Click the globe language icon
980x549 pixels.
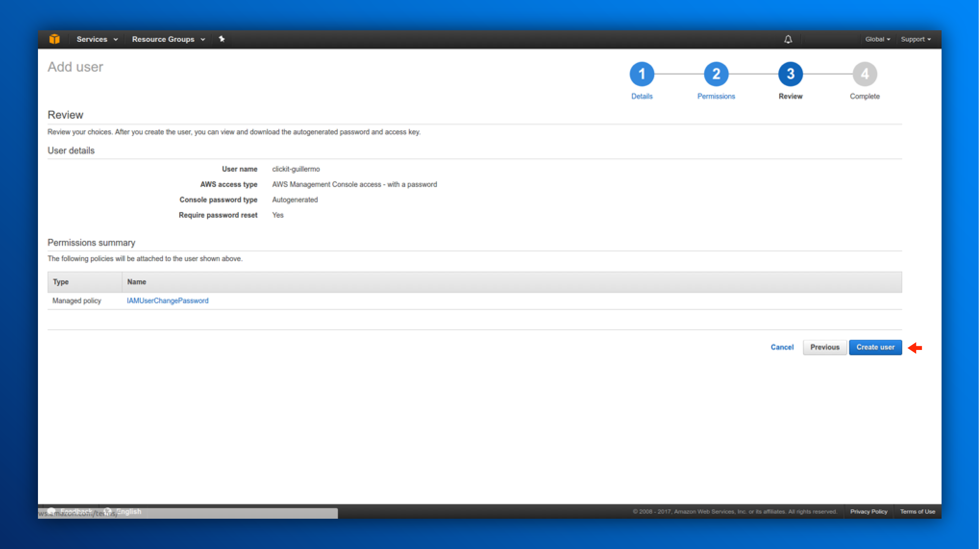tap(108, 511)
